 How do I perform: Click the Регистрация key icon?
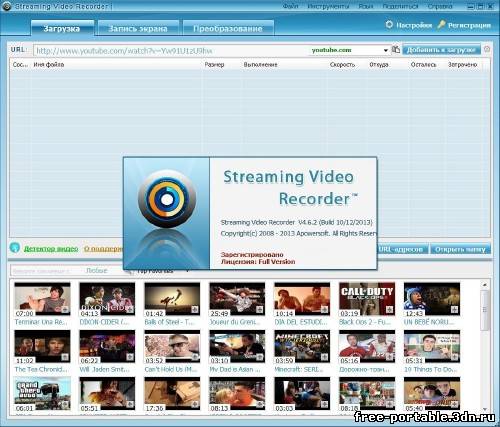pos(441,25)
